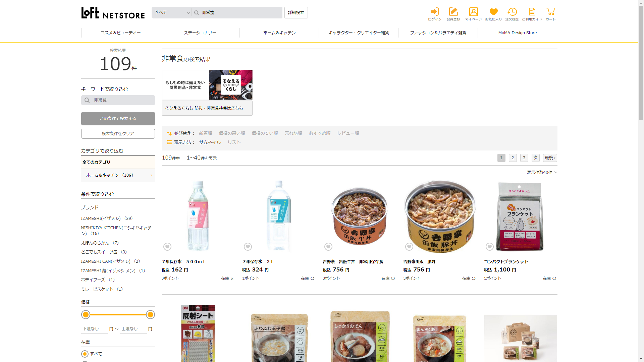The height and width of the screenshot is (362, 644).
Task: Filter by IZAMESHI(イザメシ) brand link
Action: pyautogui.click(x=101, y=218)
